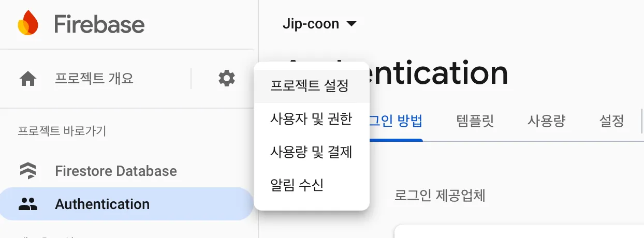Click the Firestore Database stacked-layers icon
The width and height of the screenshot is (644, 238).
[27, 171]
